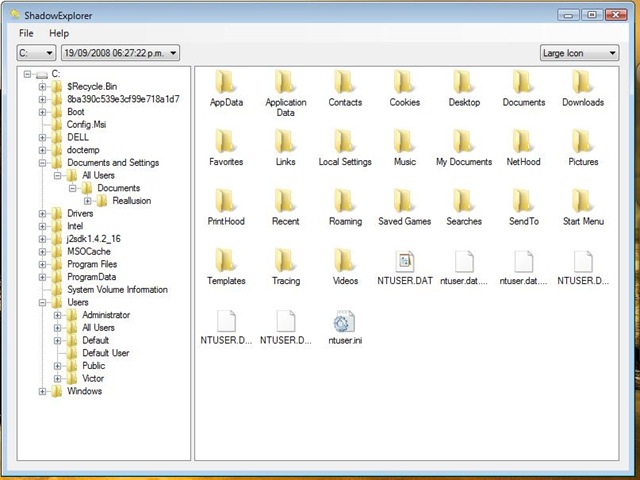640x480 pixels.
Task: Expand the Victor user folder node
Action: (x=58, y=378)
